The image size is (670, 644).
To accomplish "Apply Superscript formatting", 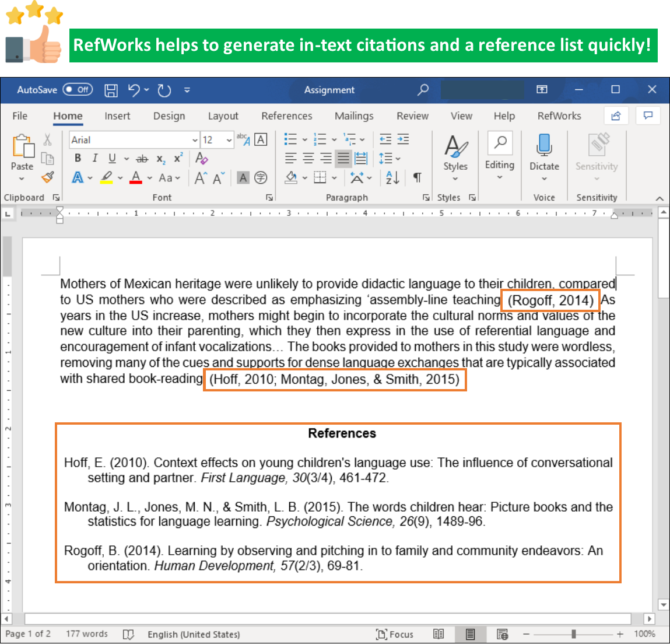I will click(178, 158).
